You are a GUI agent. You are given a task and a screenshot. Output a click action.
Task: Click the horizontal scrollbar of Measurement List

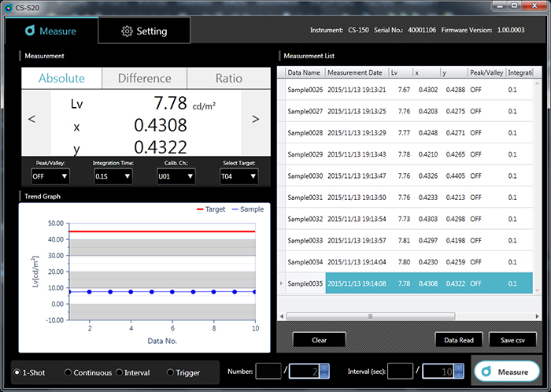[x=371, y=316]
